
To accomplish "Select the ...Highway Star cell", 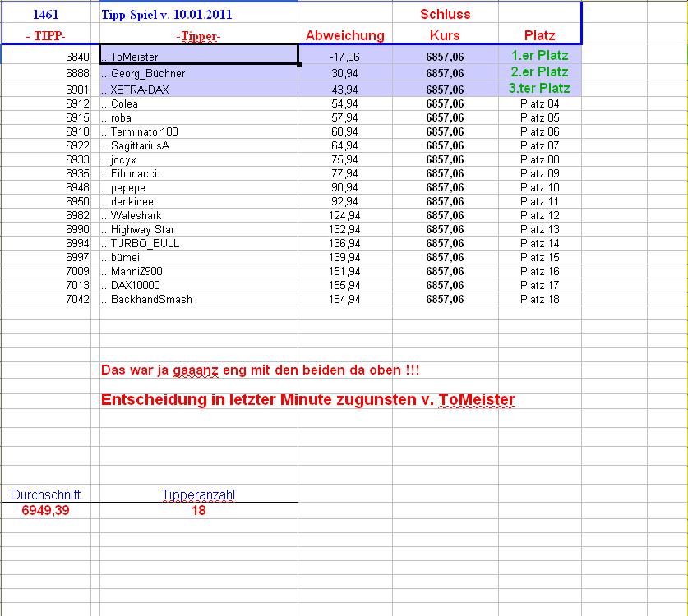I will pyautogui.click(x=199, y=230).
